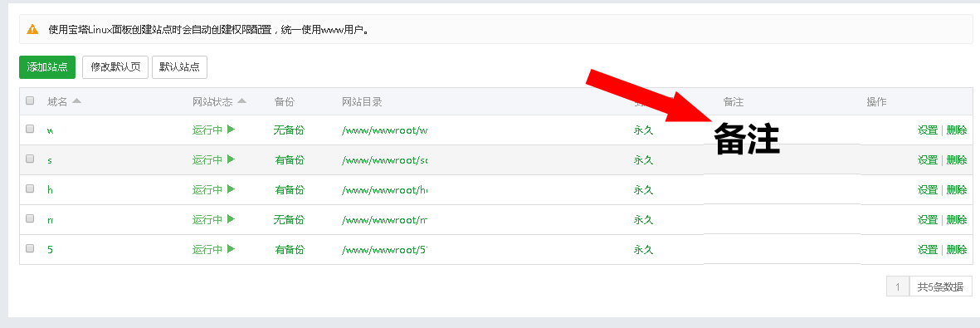Click 有备份 in the 's' site row
980x328 pixels.
(x=290, y=160)
